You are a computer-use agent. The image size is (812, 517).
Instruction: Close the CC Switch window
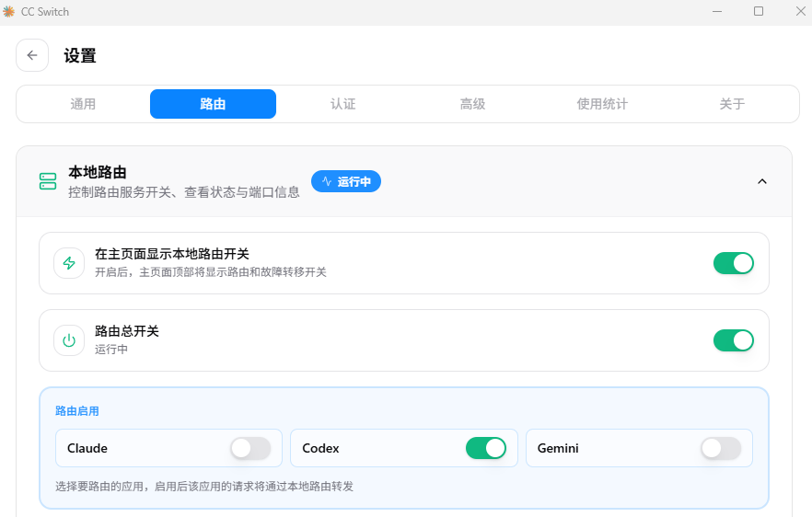coord(800,11)
